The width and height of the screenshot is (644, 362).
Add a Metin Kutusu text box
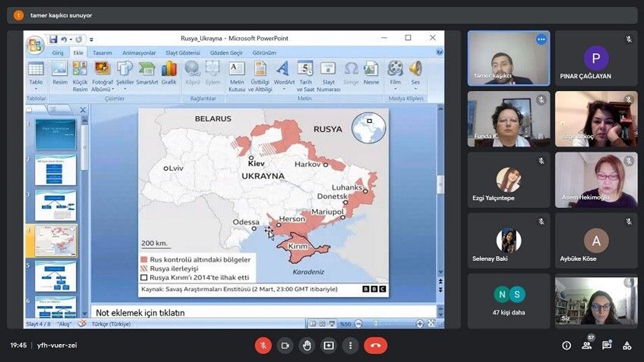click(x=236, y=75)
